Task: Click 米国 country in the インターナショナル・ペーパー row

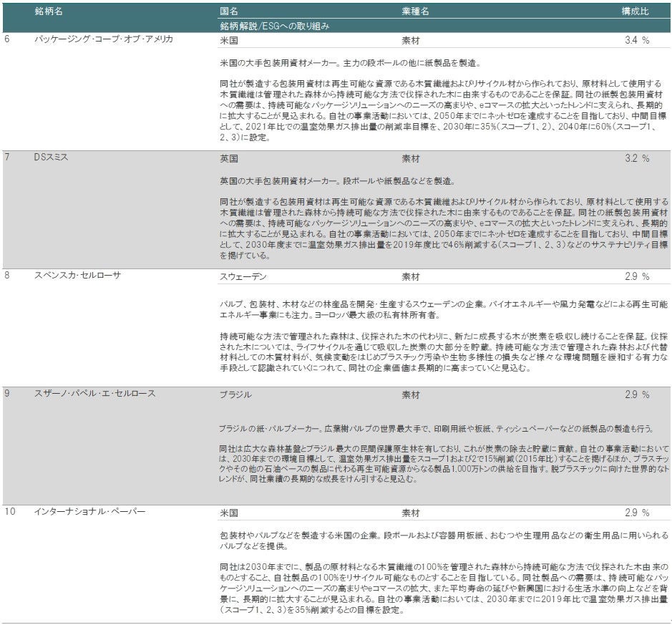Action: [229, 513]
